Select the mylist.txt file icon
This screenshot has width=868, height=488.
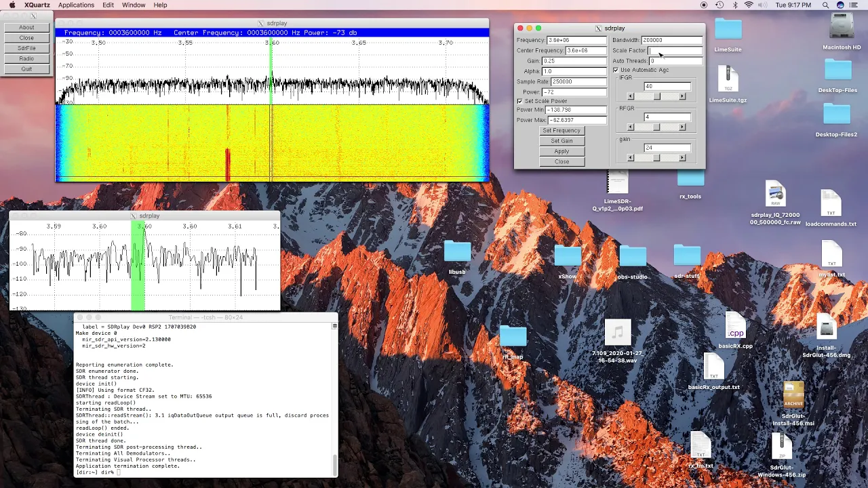click(831, 254)
